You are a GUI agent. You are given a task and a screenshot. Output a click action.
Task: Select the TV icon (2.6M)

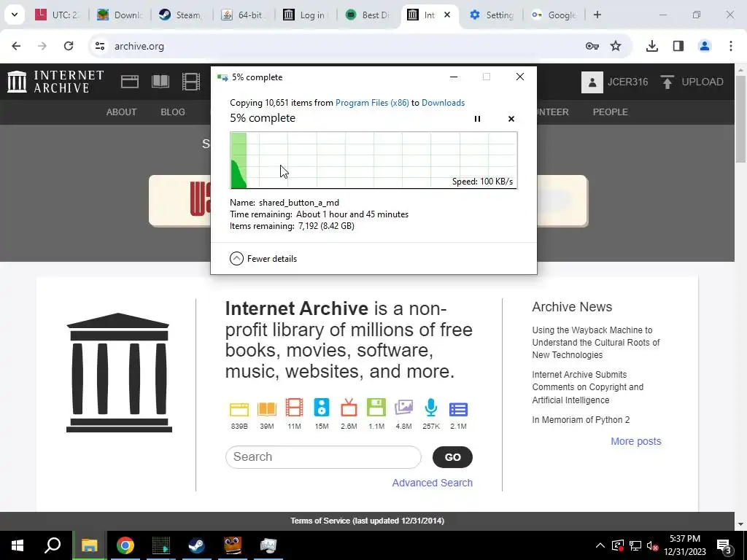[349, 408]
